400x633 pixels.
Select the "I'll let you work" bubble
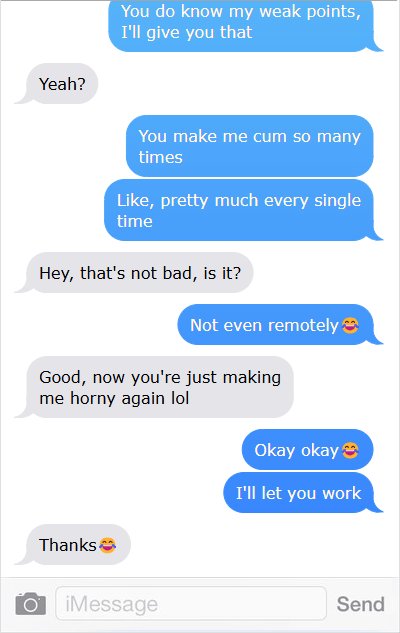pyautogui.click(x=299, y=493)
